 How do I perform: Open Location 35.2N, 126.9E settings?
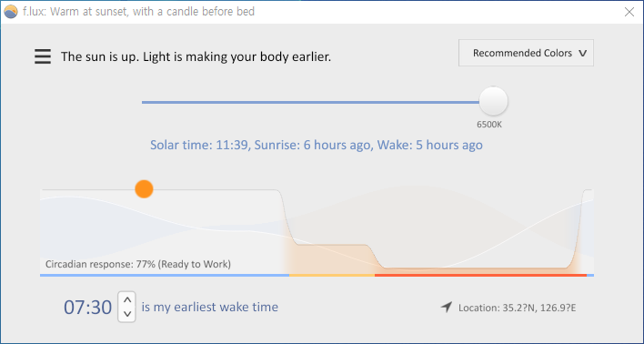tap(517, 308)
